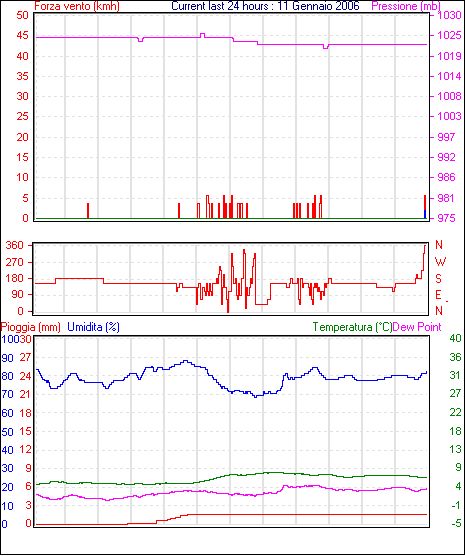Click the 1025 pressure axis value
Viewport: 465px width, 556px height.
click(449, 35)
